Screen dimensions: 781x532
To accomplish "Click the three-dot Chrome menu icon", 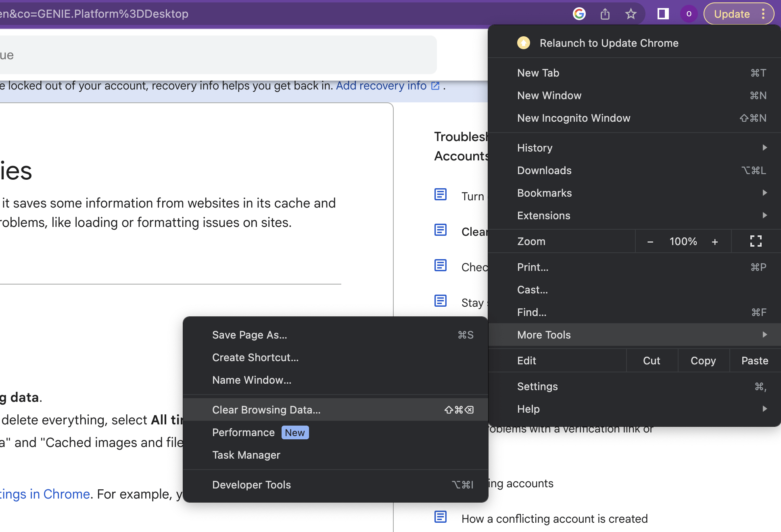I will (x=763, y=14).
